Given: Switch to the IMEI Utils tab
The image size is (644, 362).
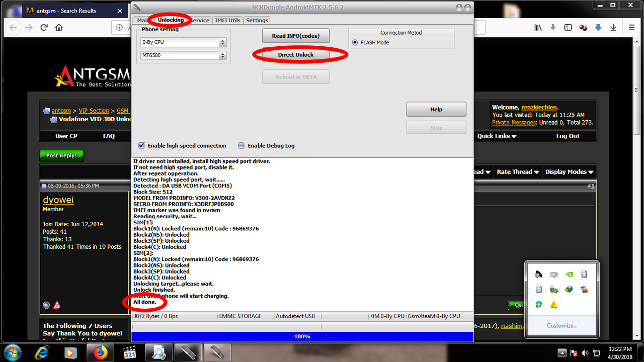Looking at the screenshot, I should pos(227,20).
